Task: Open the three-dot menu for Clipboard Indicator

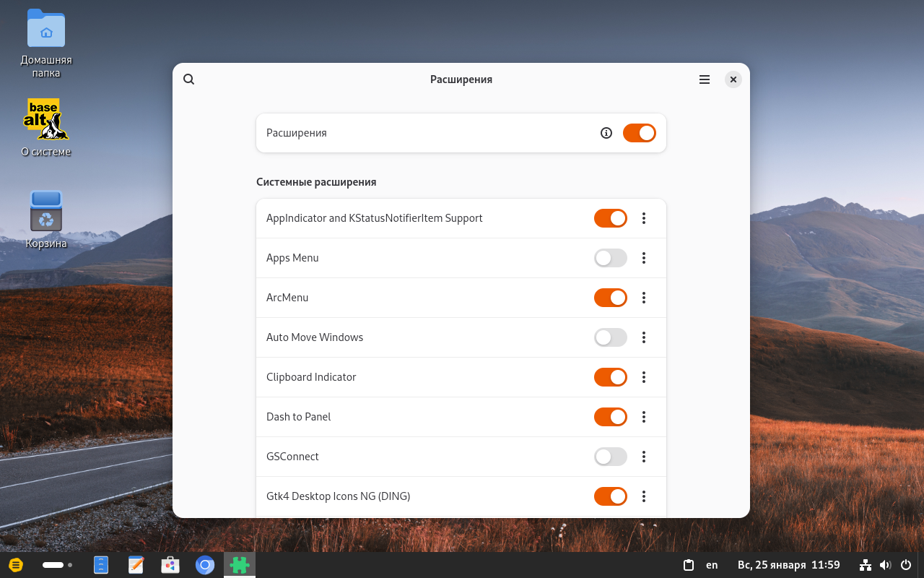Action: [643, 377]
